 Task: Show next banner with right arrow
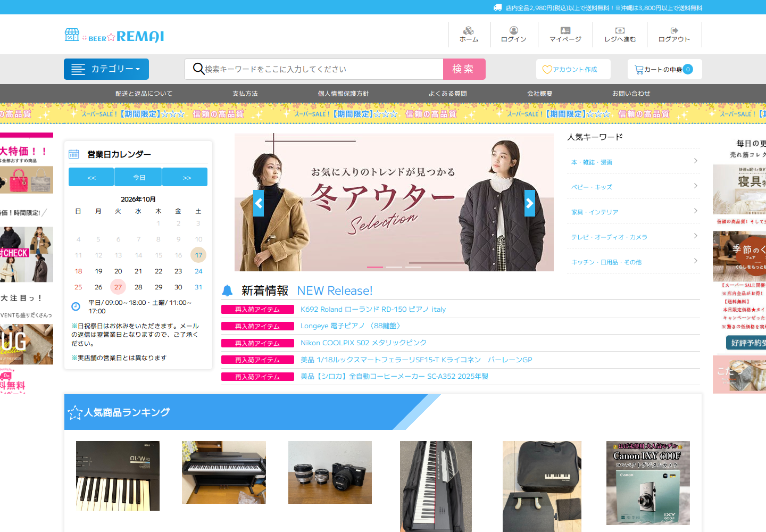530,203
